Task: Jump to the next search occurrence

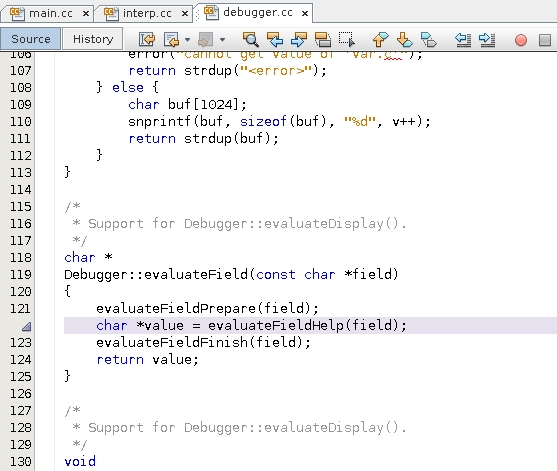Action: [299, 39]
